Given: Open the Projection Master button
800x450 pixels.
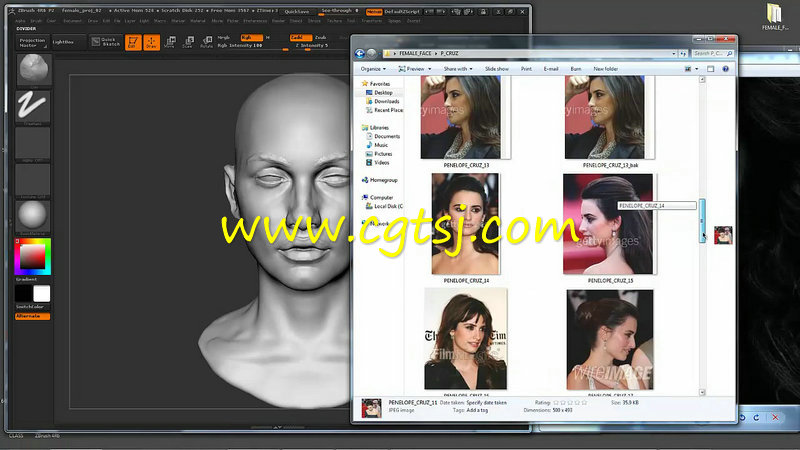Looking at the screenshot, I should coord(32,42).
